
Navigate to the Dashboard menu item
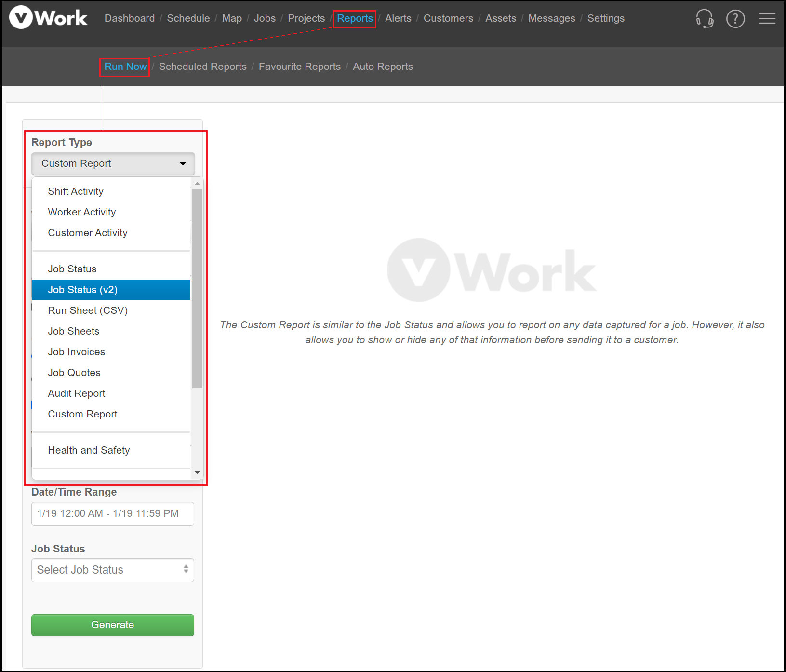129,18
